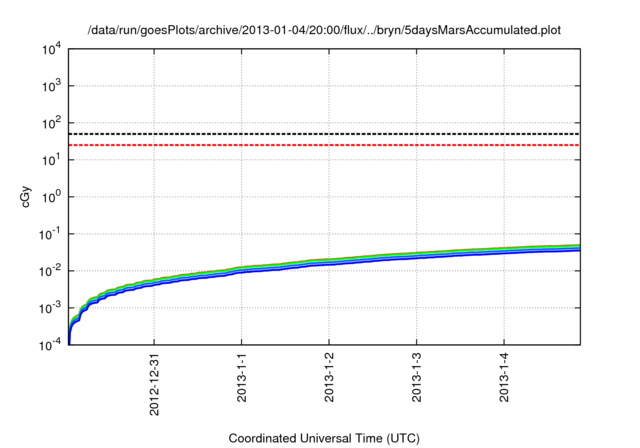640x448 pixels.
Task: Click the 2013-1-3 date tick label
Action: pos(416,377)
